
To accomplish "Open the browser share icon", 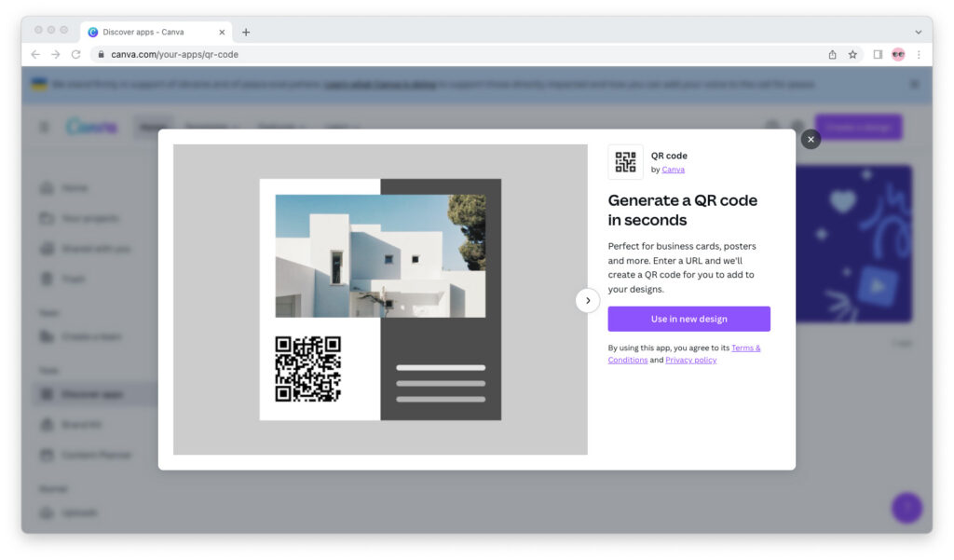I will [832, 54].
